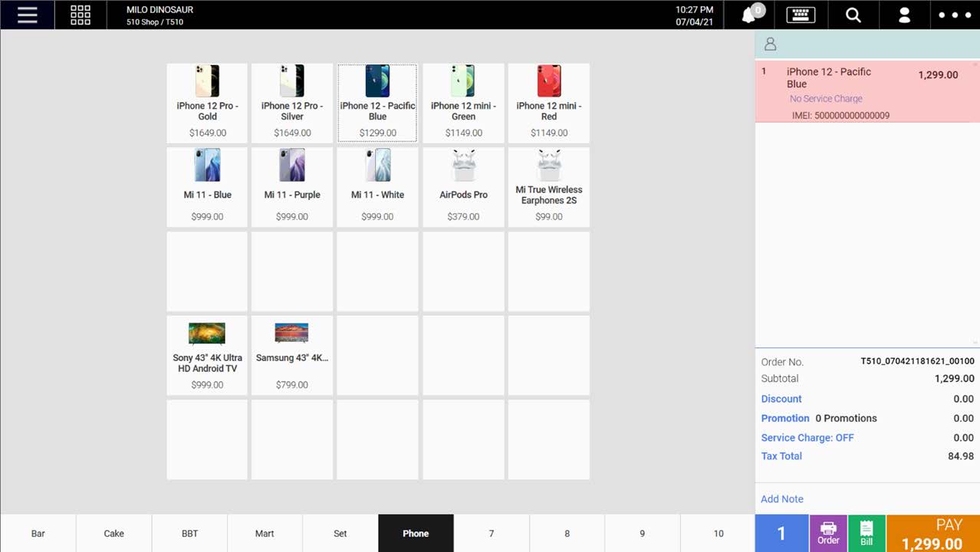This screenshot has width=980, height=552.
Task: Open the hamburger main menu
Action: 27,15
